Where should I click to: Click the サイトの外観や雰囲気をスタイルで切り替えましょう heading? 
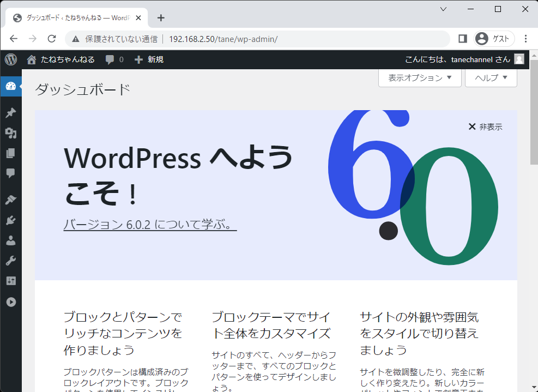point(419,333)
